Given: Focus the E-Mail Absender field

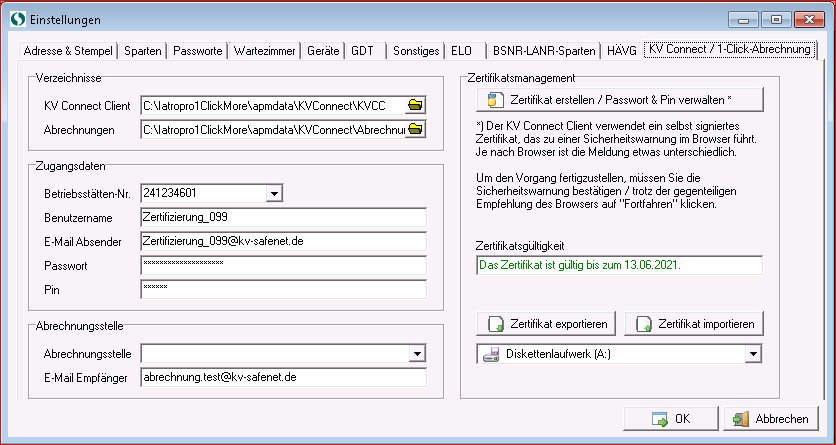Looking at the screenshot, I should tap(283, 241).
